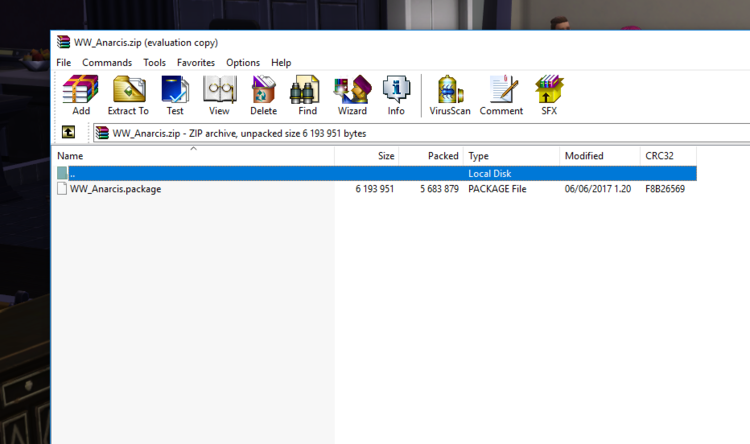Click the 5 683 879 packed value
Image resolution: width=750 pixels, height=444 pixels.
[x=439, y=189]
